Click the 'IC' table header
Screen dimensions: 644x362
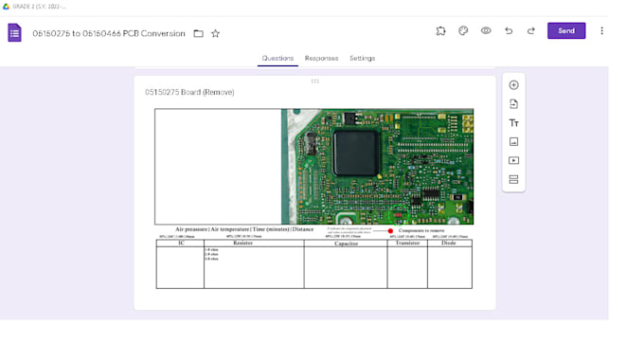181,244
